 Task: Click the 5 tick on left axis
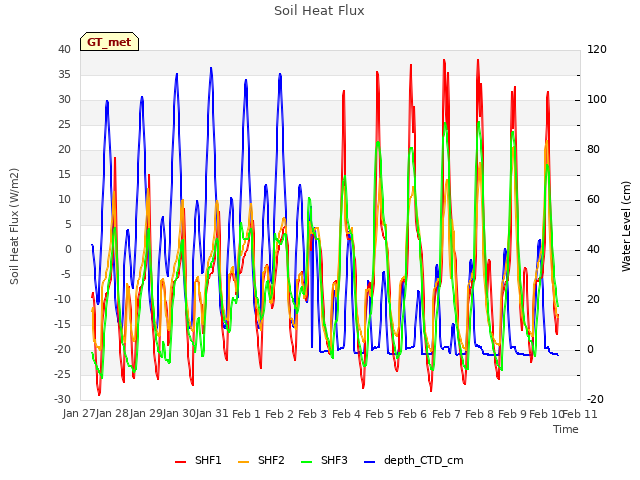[x=68, y=224]
